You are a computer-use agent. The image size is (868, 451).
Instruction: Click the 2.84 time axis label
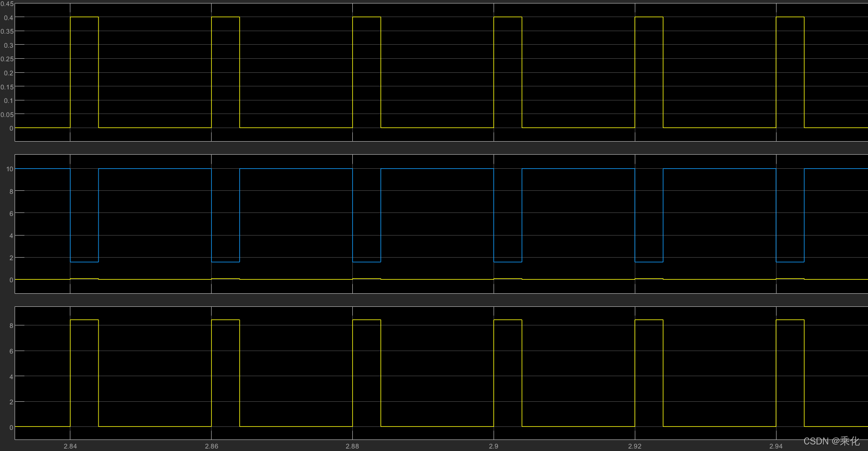click(70, 446)
